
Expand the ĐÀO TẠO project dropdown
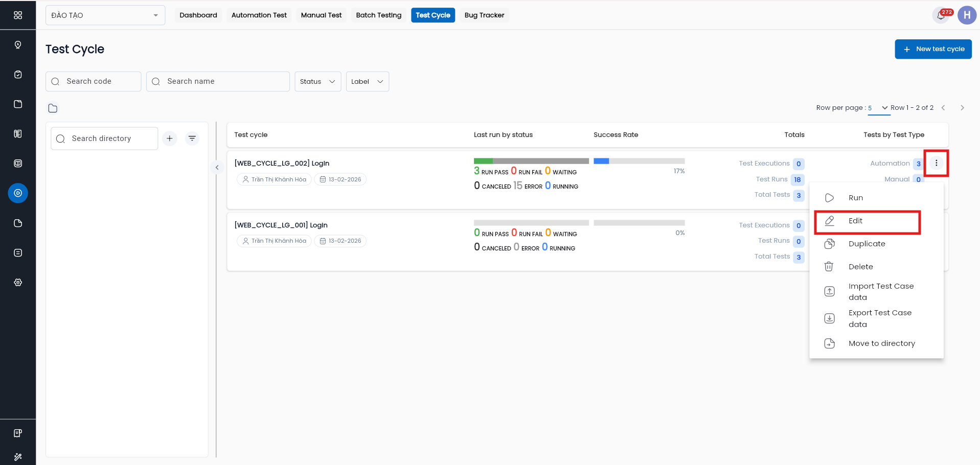tap(105, 15)
